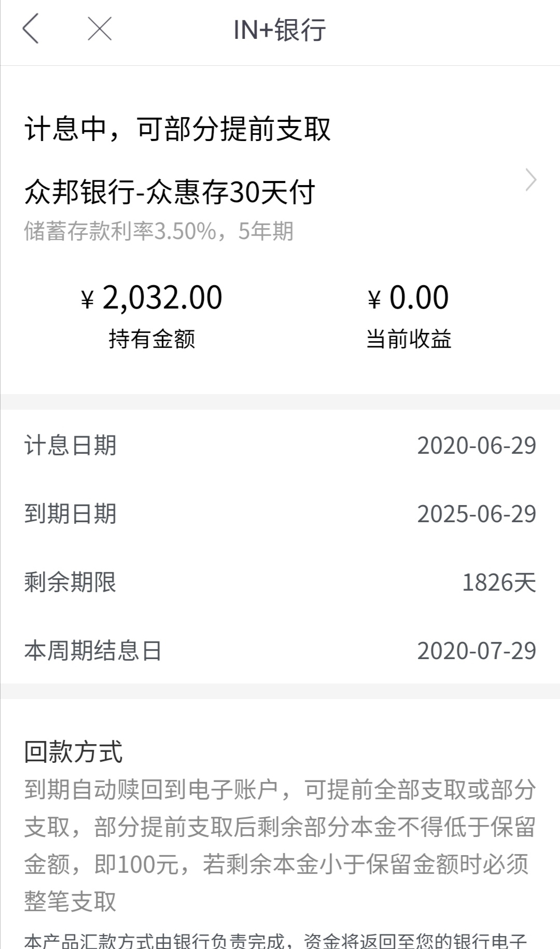Open product details via right chevron
This screenshot has height=949, width=560.
click(x=531, y=180)
